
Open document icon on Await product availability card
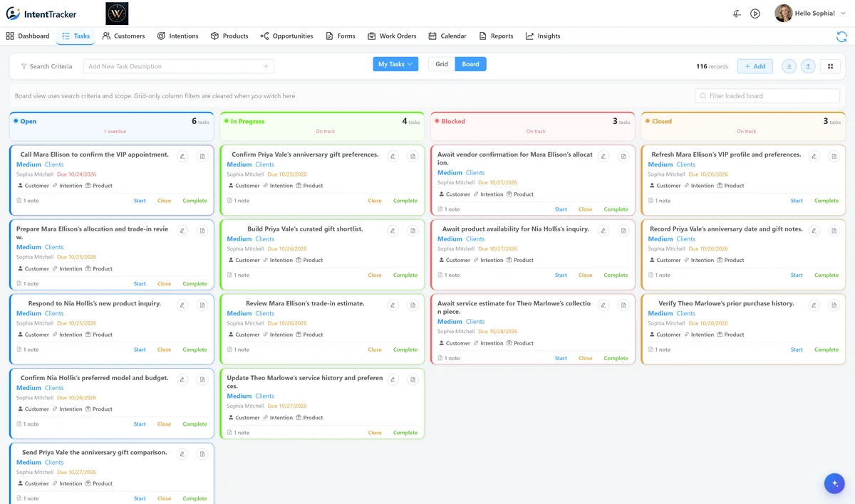coord(623,231)
